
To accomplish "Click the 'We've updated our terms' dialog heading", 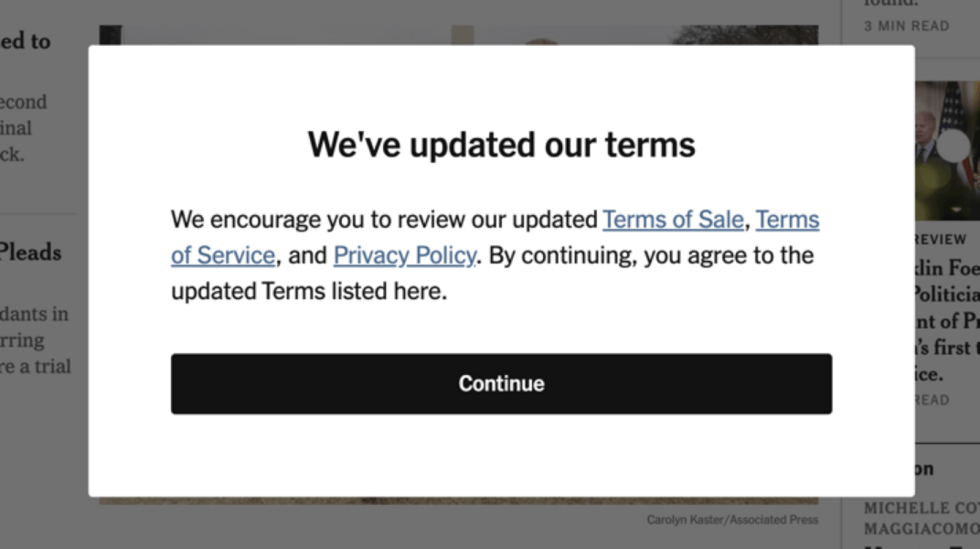I will pos(501,144).
